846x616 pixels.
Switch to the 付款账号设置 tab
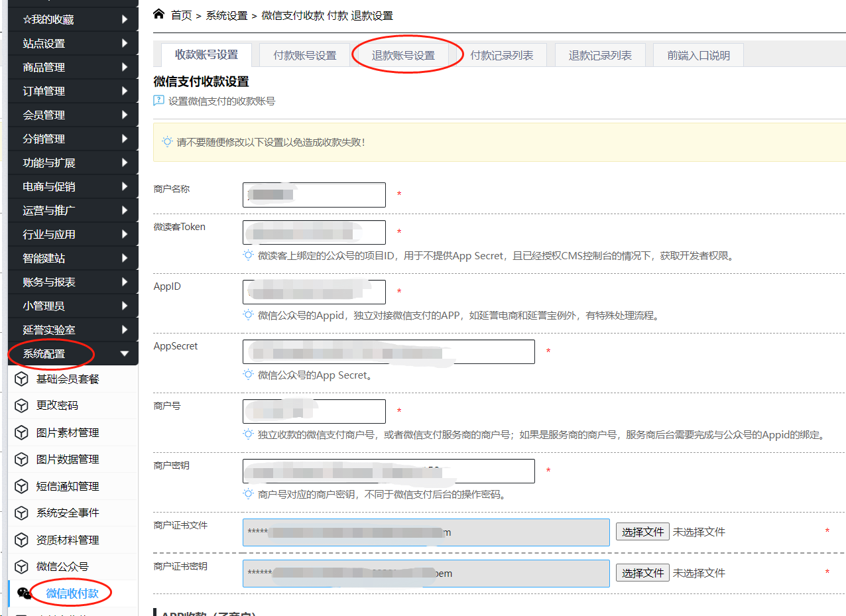point(305,55)
